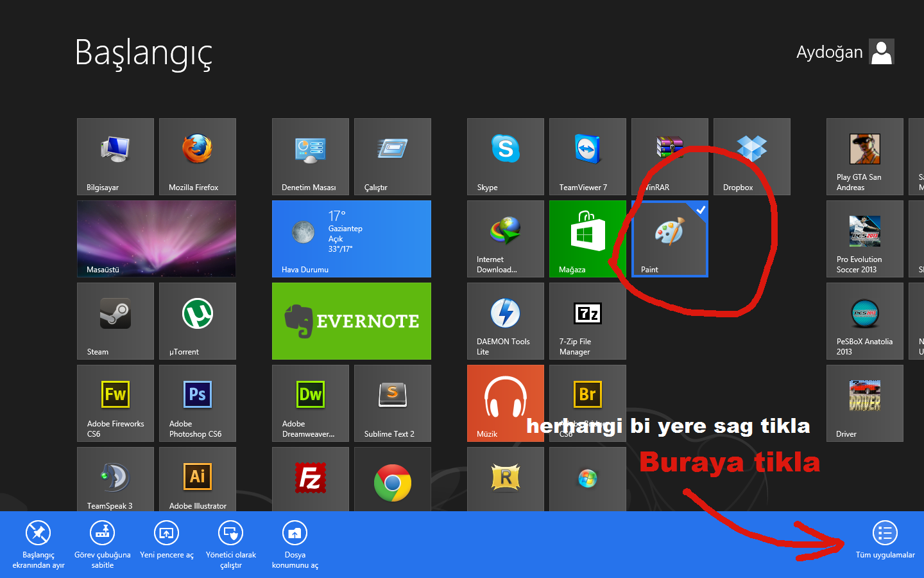Uncheck the Paint tile selection checkmark
This screenshot has width=924, height=578.
[x=701, y=209]
